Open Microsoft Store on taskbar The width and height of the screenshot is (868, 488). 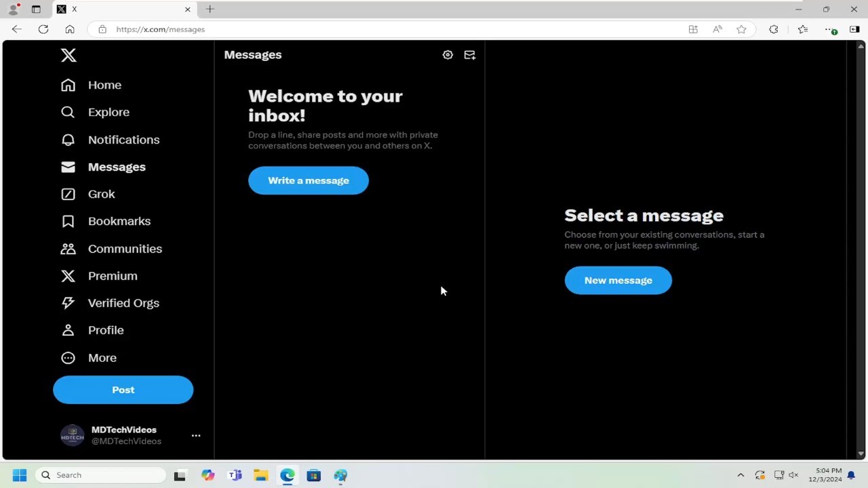tap(314, 476)
